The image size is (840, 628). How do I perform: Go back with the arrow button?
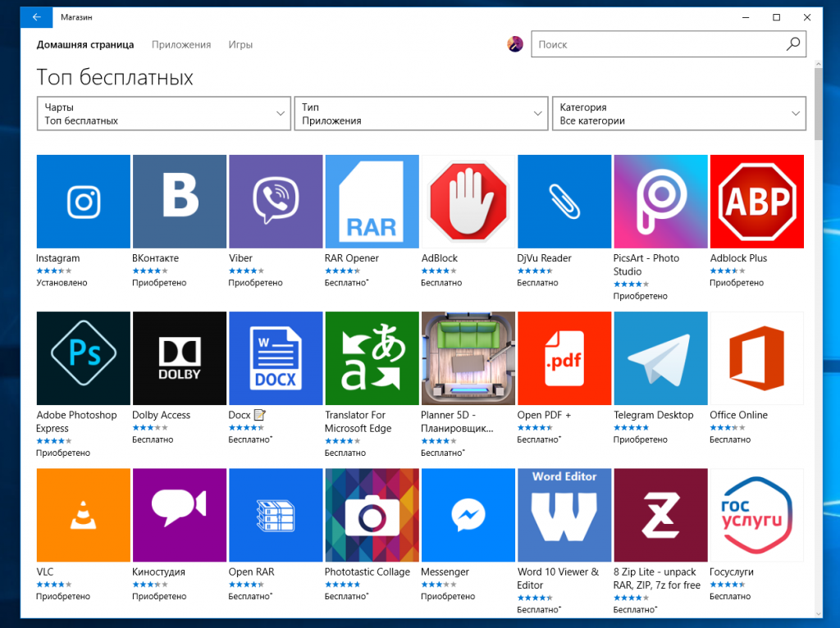37,17
